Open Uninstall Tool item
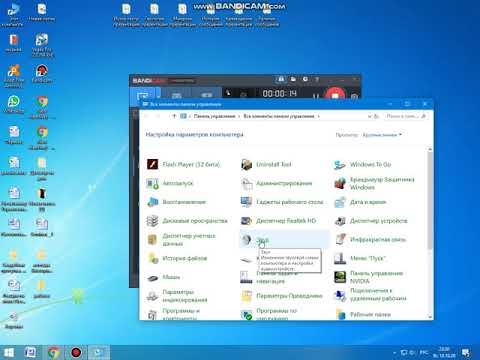 pyautogui.click(x=266, y=164)
